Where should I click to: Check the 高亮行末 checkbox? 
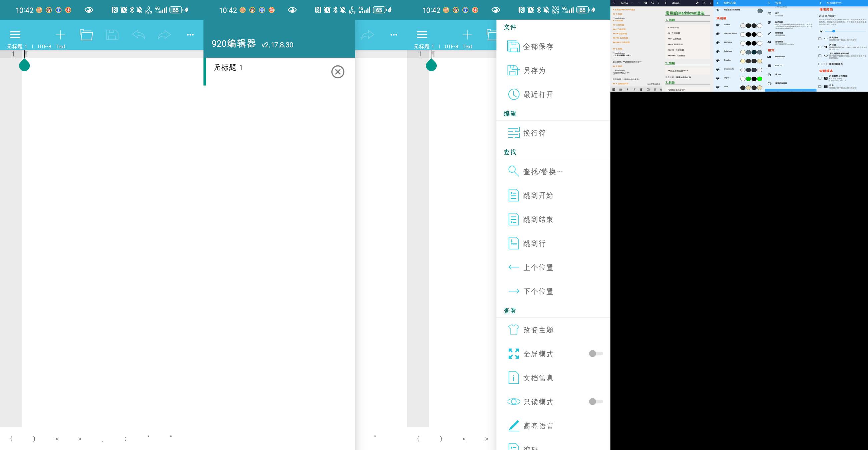[x=820, y=39]
